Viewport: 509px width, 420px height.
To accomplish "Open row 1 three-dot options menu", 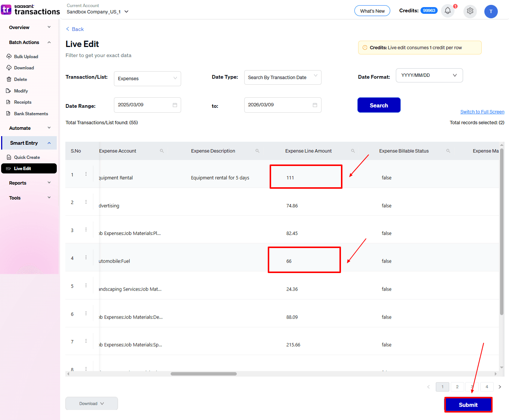I will point(86,174).
